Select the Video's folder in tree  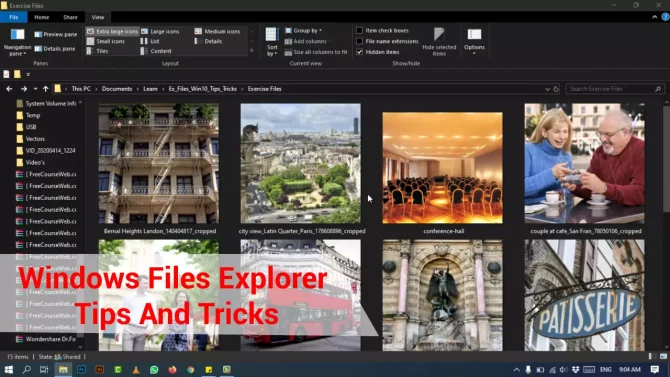[35, 162]
